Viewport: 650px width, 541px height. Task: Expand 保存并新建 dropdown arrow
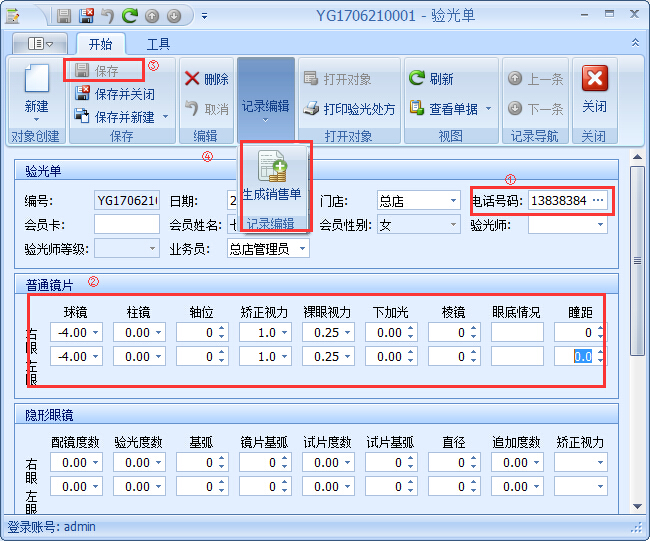tap(166, 116)
